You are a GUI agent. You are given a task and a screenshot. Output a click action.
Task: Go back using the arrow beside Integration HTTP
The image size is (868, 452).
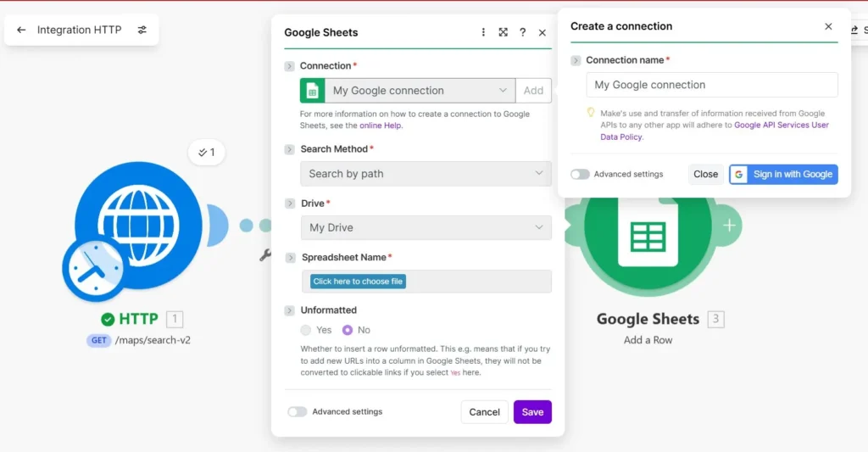tap(21, 30)
